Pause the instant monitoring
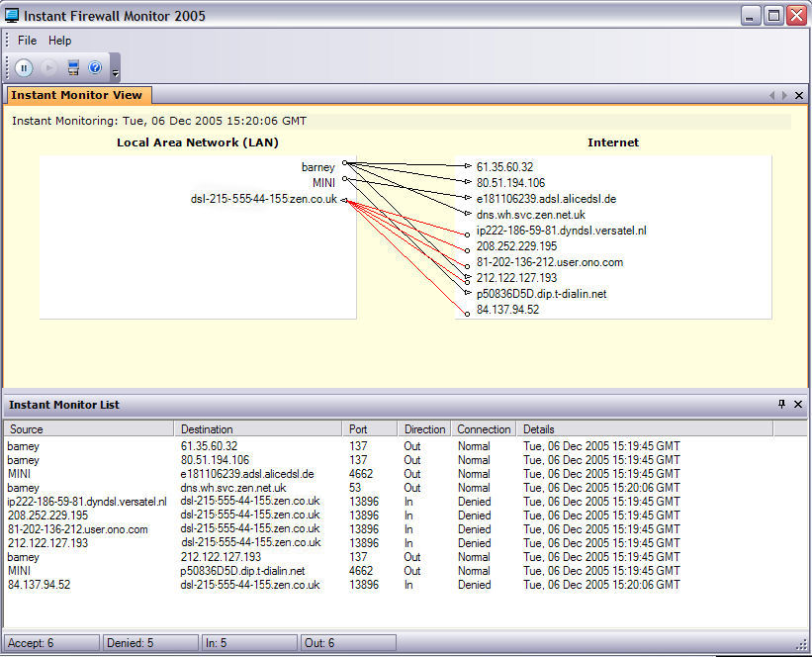Viewport: 812px width, 657px height. (24, 68)
